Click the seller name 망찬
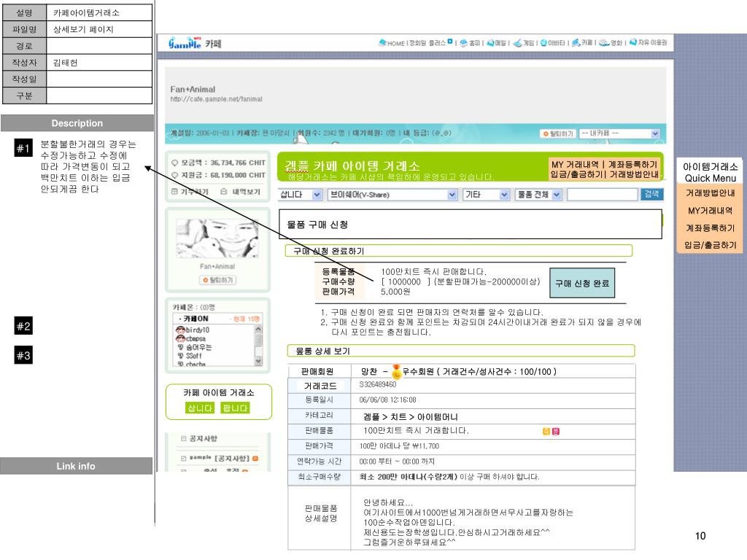This screenshot has width=747, height=560. click(368, 371)
